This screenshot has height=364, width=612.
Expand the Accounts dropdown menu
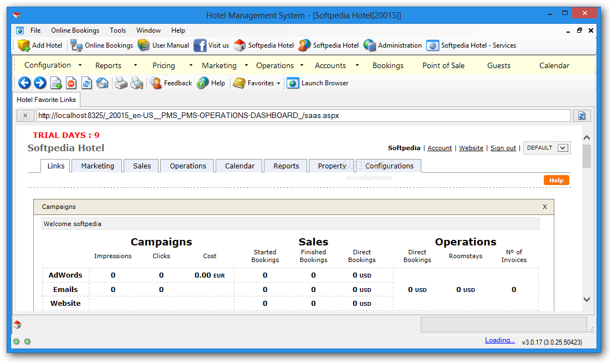click(357, 65)
